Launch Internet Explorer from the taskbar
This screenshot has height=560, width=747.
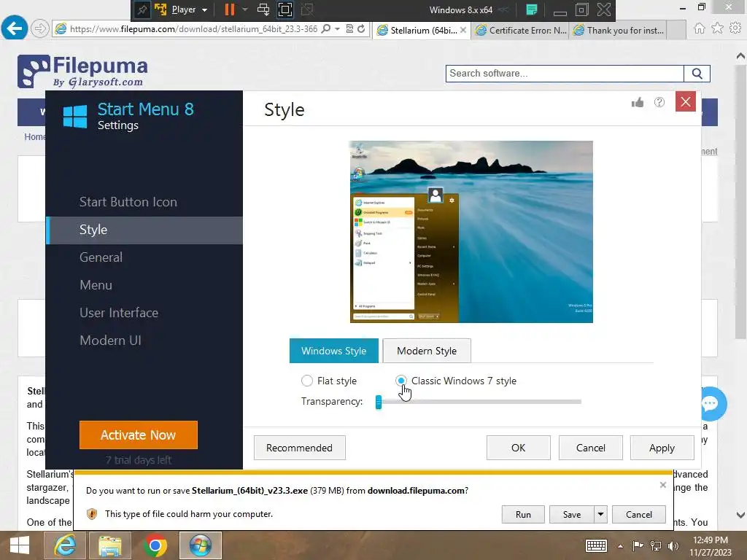[65, 545]
